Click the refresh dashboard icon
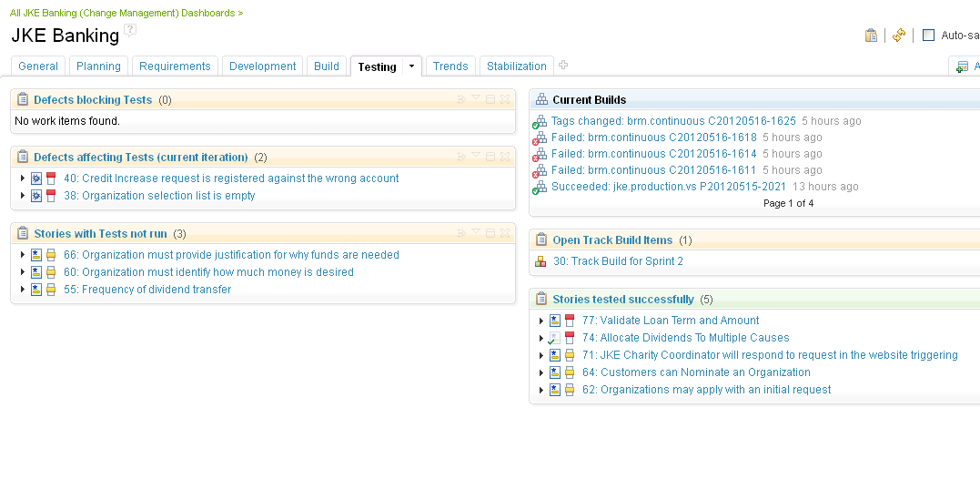This screenshot has height=479, width=980. click(x=899, y=35)
